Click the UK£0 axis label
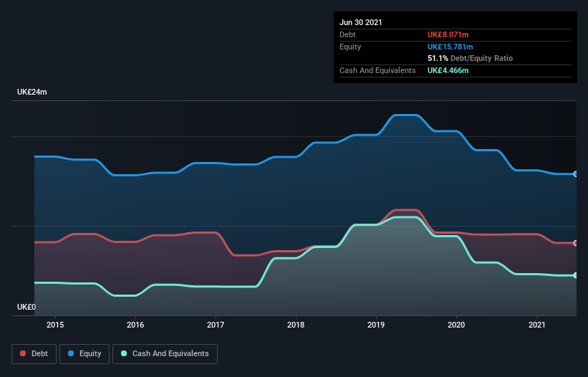This screenshot has height=377, width=588. point(26,307)
